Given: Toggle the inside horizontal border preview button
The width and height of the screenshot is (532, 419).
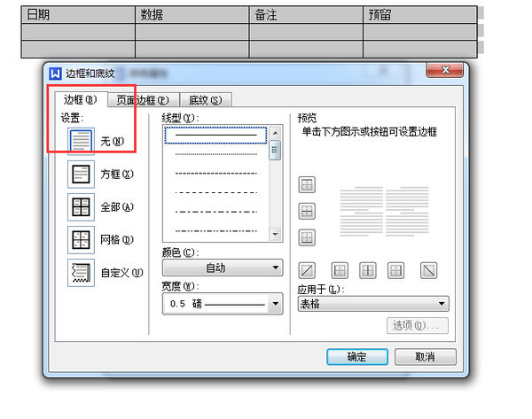Looking at the screenshot, I should pos(308,211).
